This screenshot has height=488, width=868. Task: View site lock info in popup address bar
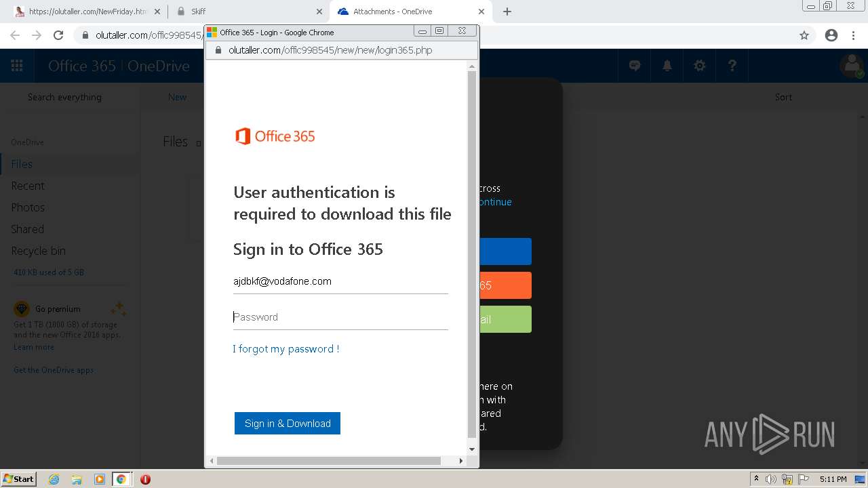(x=218, y=50)
